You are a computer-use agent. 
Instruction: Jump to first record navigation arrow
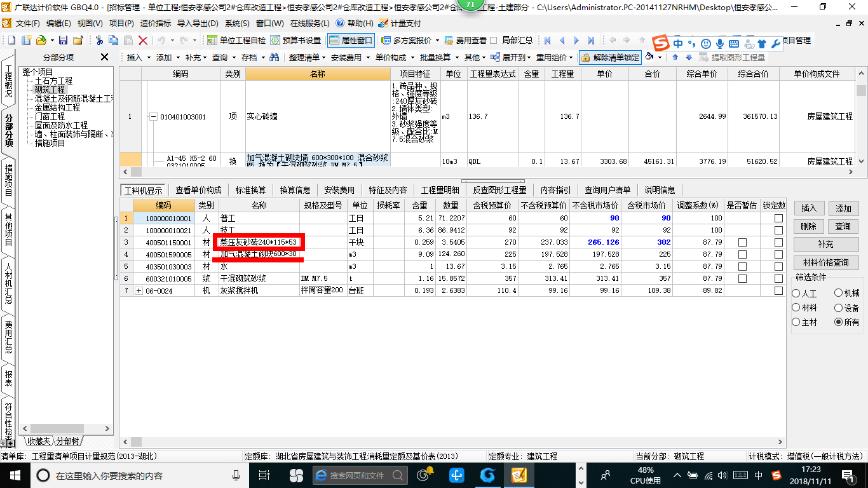click(x=547, y=40)
